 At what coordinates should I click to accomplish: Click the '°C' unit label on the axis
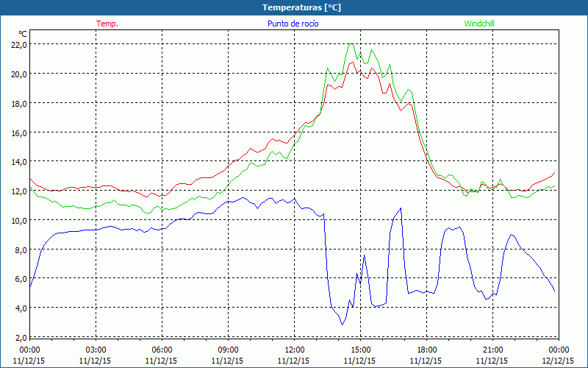[23, 34]
